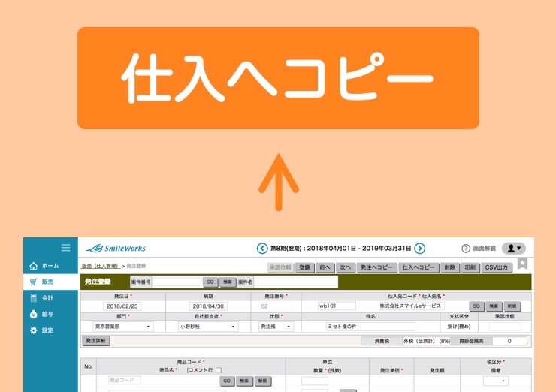Export with the CSV出力 button

[497, 267]
